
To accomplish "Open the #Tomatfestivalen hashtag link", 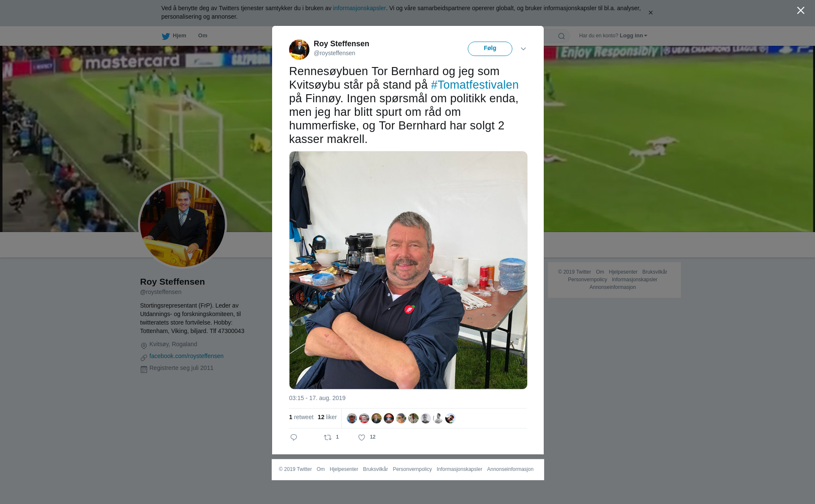I will [475, 85].
